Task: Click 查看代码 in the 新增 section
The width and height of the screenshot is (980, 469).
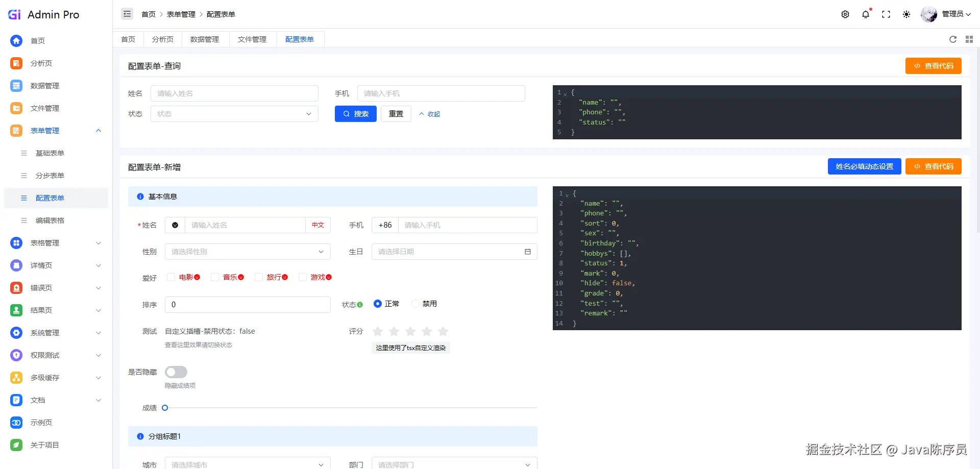Action: pyautogui.click(x=934, y=166)
